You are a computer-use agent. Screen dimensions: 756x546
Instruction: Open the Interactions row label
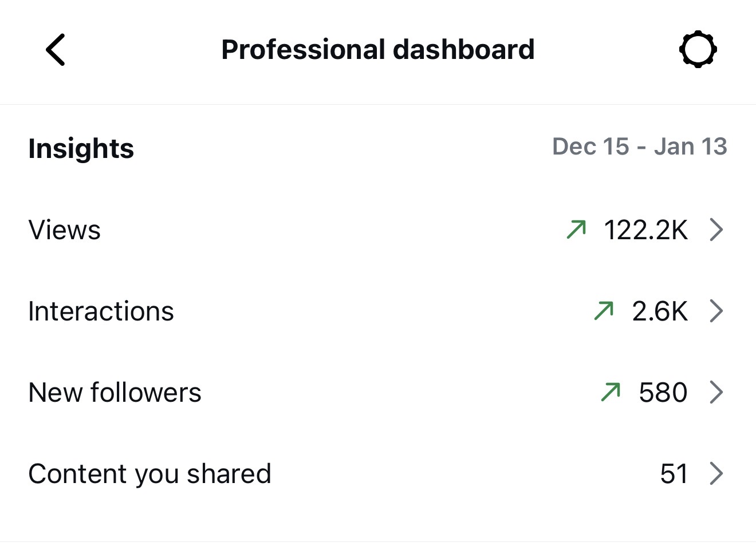[101, 311]
